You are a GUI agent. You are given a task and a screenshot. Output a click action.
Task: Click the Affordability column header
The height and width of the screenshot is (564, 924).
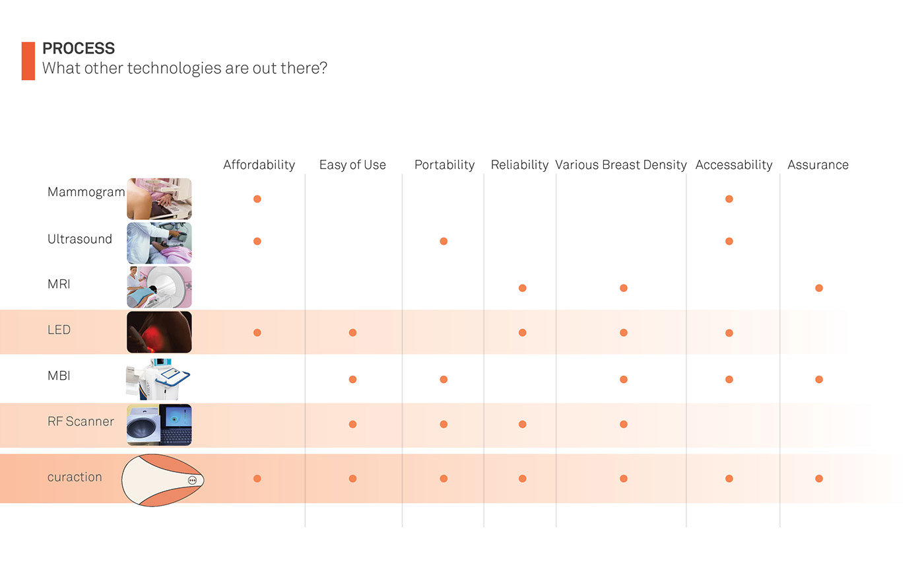[x=259, y=165]
